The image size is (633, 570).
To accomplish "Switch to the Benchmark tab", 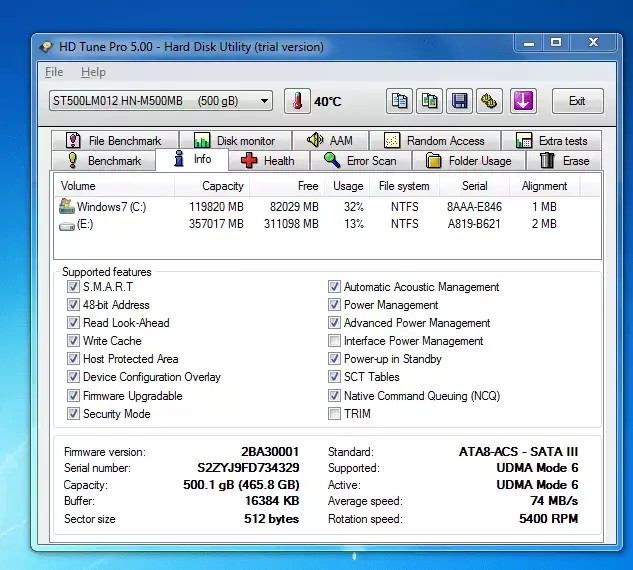I will point(104,161).
